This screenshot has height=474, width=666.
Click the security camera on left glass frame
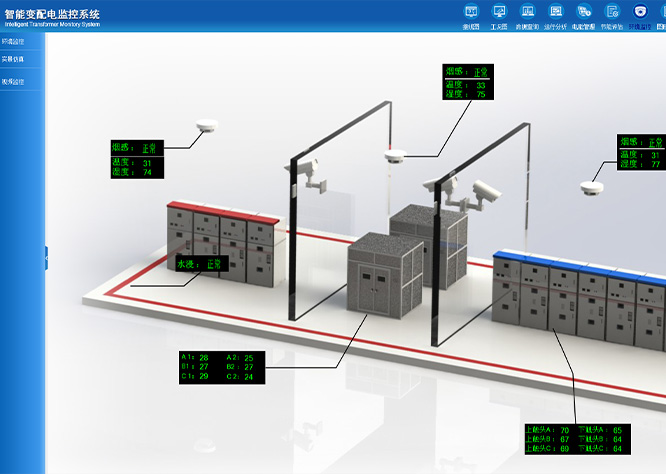[x=314, y=173]
